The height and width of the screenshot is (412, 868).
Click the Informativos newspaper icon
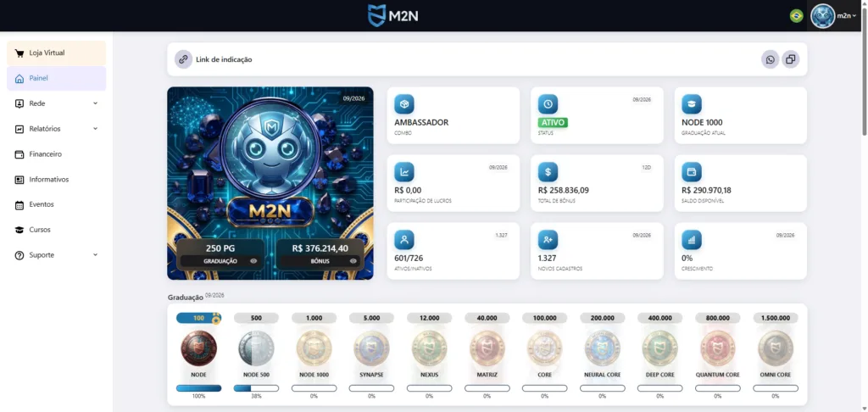pyautogui.click(x=19, y=180)
